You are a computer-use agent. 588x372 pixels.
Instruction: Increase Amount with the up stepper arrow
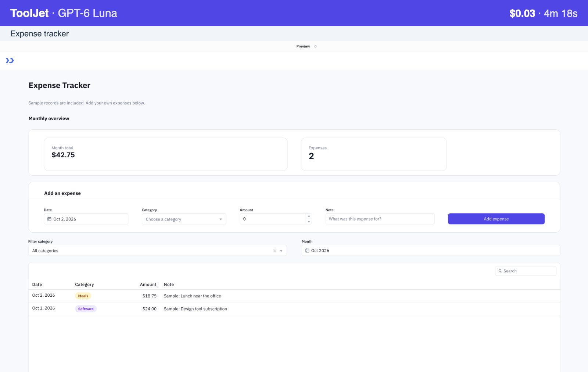pos(309,216)
